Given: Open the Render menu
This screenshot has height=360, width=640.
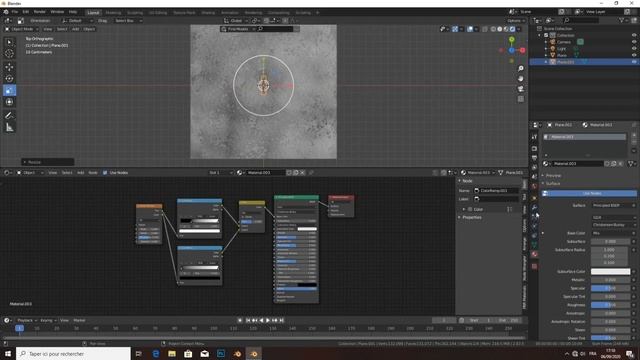Looking at the screenshot, I should pos(40,12).
